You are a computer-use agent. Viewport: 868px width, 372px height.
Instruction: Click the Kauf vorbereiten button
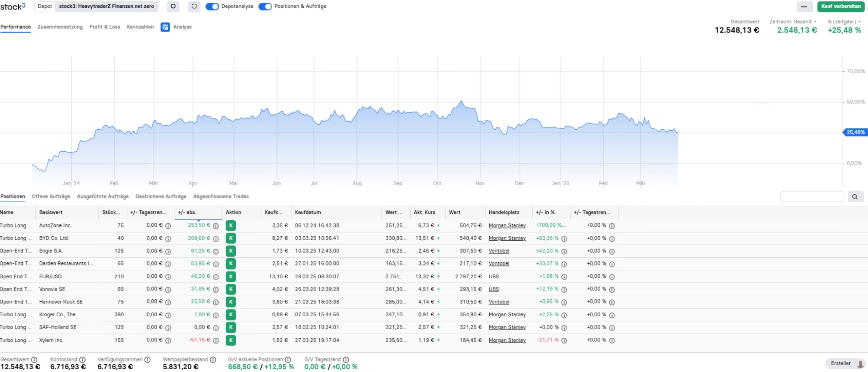point(841,6)
